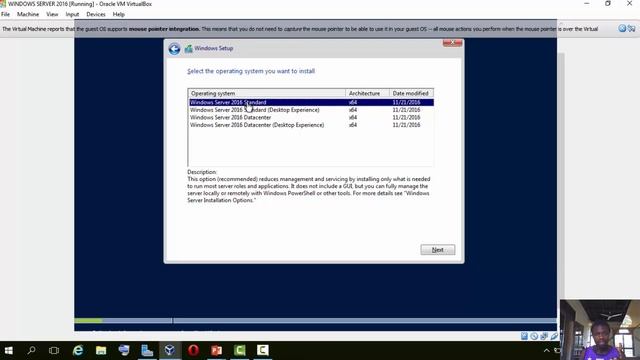Open green Camtasia taskbar icon
Viewport: 640px width, 360px height.
(240, 350)
